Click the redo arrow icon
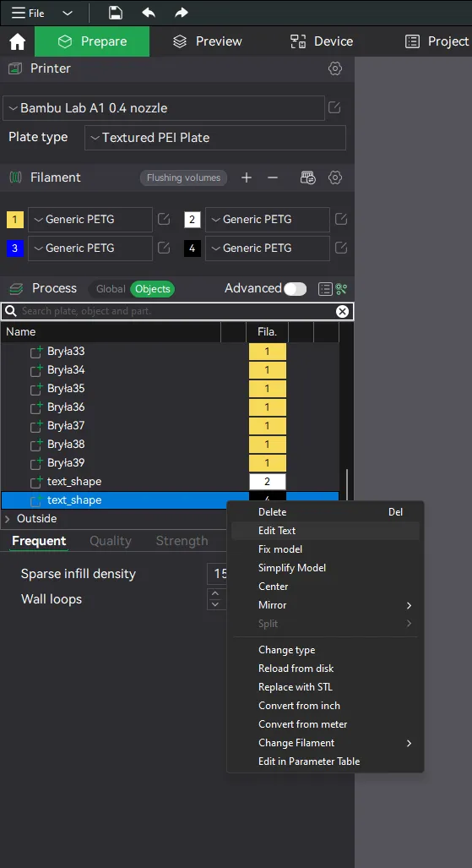This screenshot has width=472, height=868. coord(182,13)
